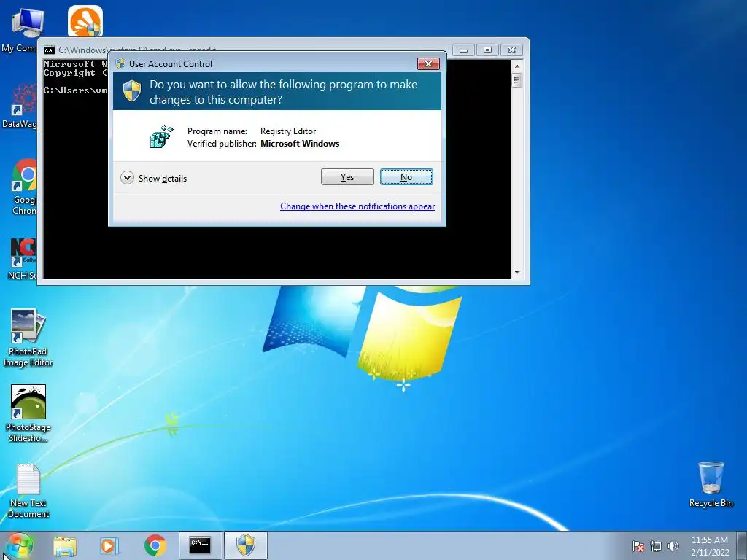The height and width of the screenshot is (560, 747).
Task: Open Action Center flag in system tray
Action: (x=638, y=546)
